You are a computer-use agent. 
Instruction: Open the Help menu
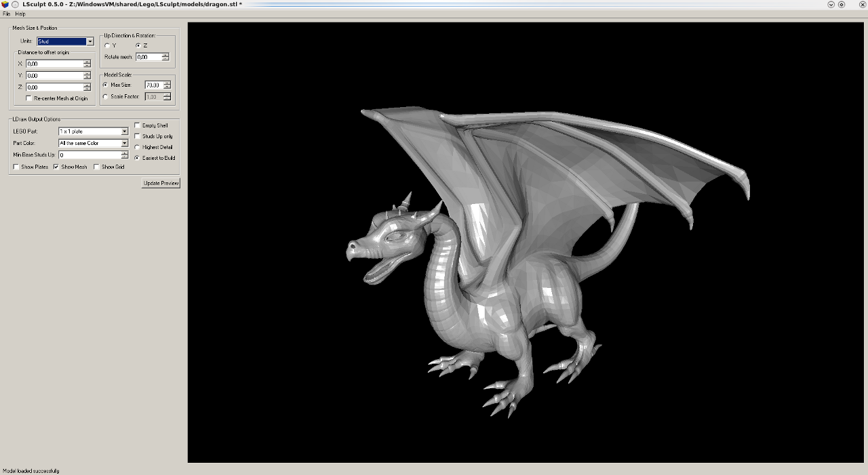tap(20, 14)
